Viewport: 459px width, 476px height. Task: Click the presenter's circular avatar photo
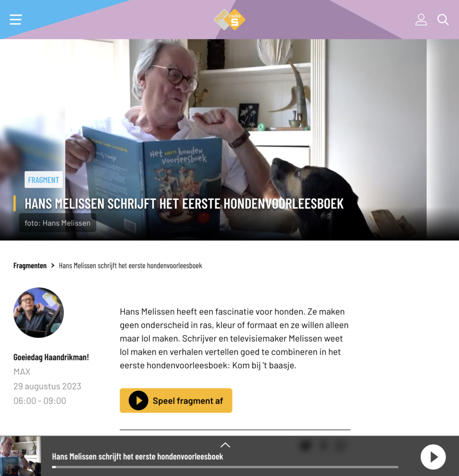pos(39,312)
